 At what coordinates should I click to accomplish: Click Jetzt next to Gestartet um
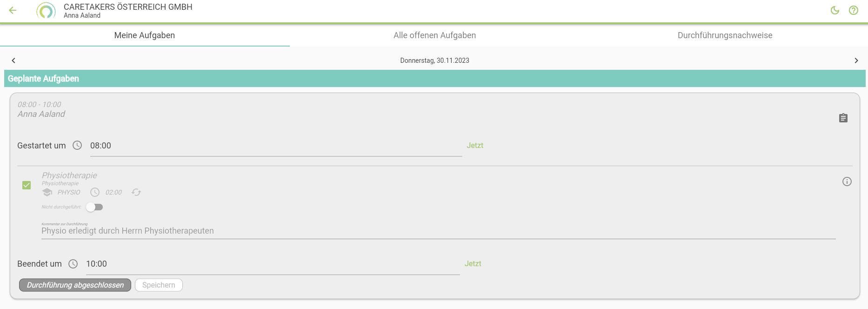click(475, 146)
